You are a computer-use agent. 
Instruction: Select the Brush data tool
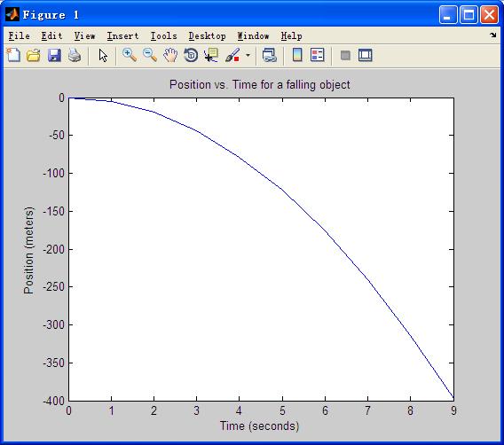pos(232,55)
